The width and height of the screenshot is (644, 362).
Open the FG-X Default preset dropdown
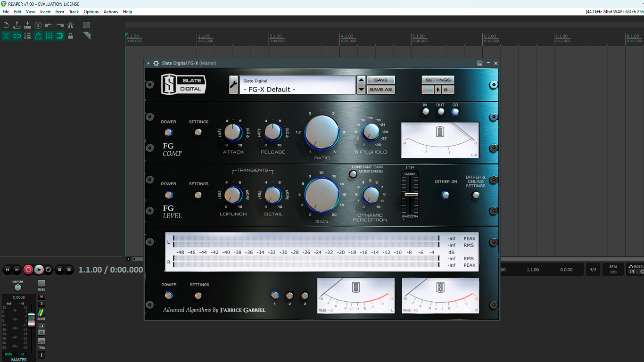297,85
